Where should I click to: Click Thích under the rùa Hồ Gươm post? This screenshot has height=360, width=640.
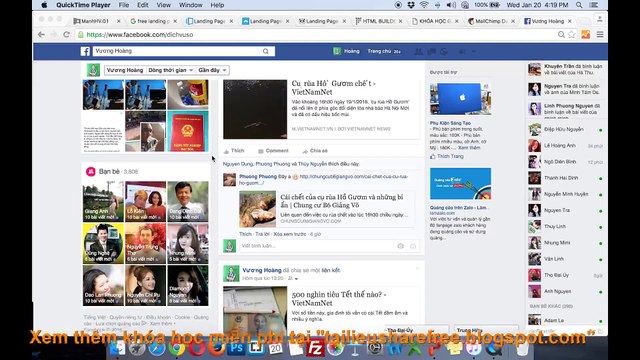[234, 151]
